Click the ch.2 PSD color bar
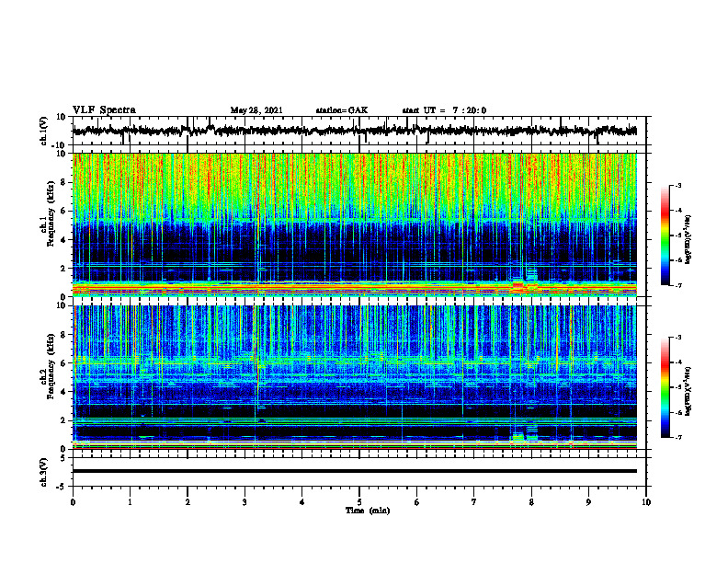728x563 pixels. pos(665,387)
